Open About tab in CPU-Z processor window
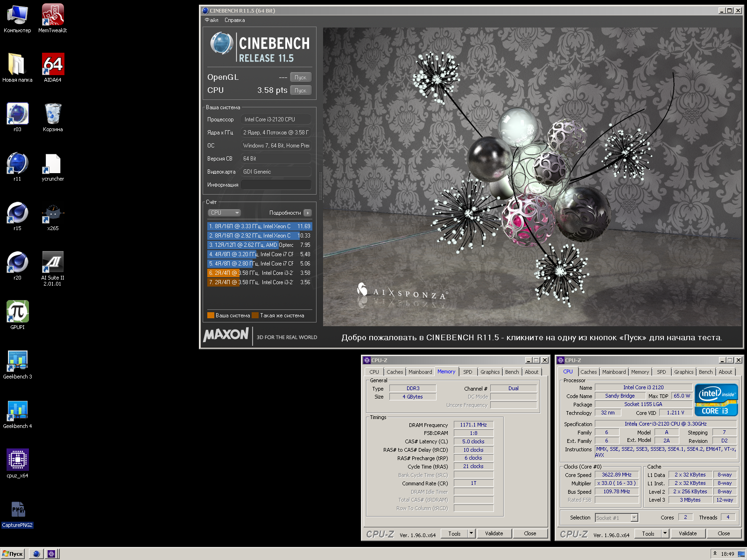The height and width of the screenshot is (560, 747). (725, 372)
